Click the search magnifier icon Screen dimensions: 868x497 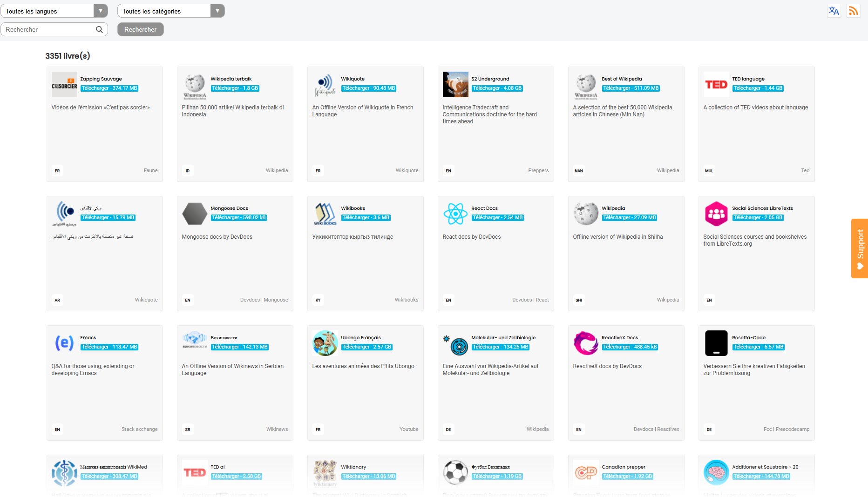(99, 29)
